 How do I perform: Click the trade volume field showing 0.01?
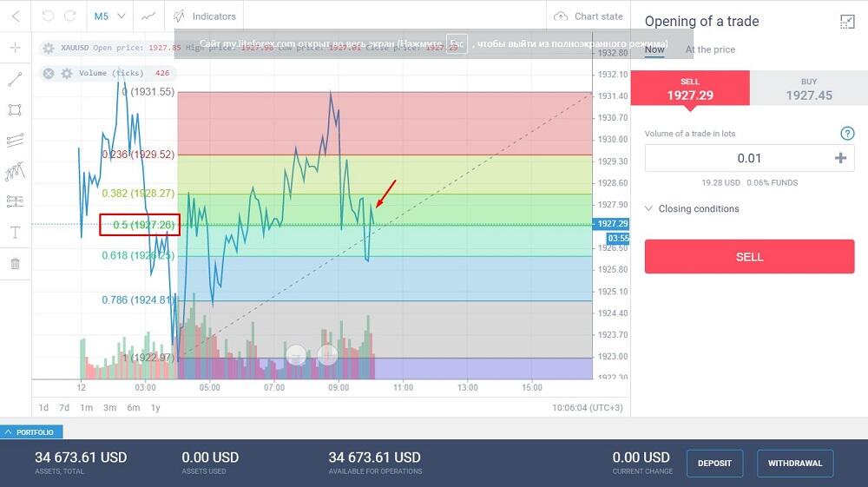(749, 158)
